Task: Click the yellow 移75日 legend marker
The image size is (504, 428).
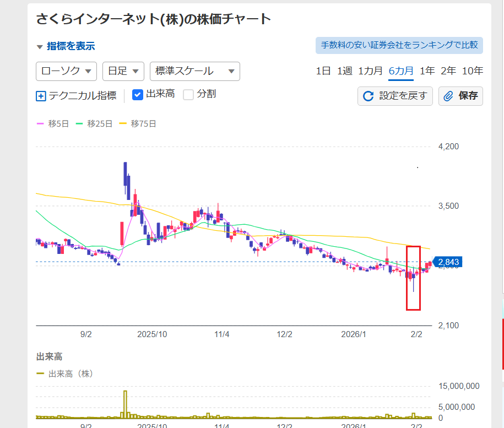Action: pos(123,124)
